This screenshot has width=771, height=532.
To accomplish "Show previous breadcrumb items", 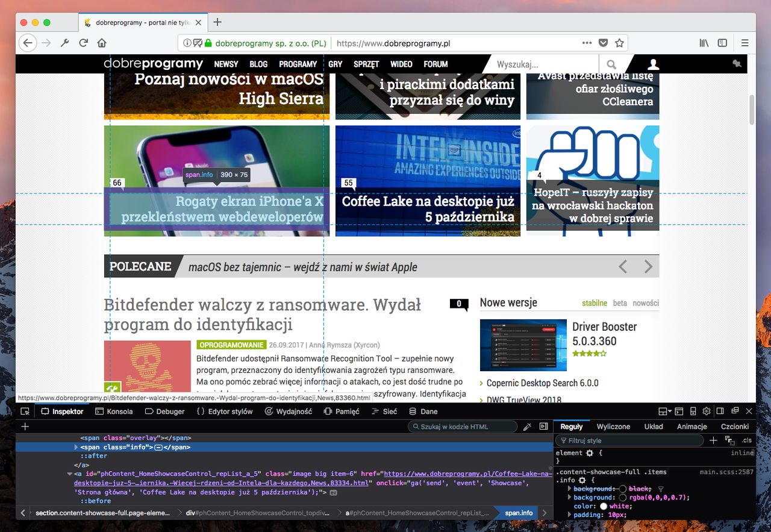I will 23,513.
